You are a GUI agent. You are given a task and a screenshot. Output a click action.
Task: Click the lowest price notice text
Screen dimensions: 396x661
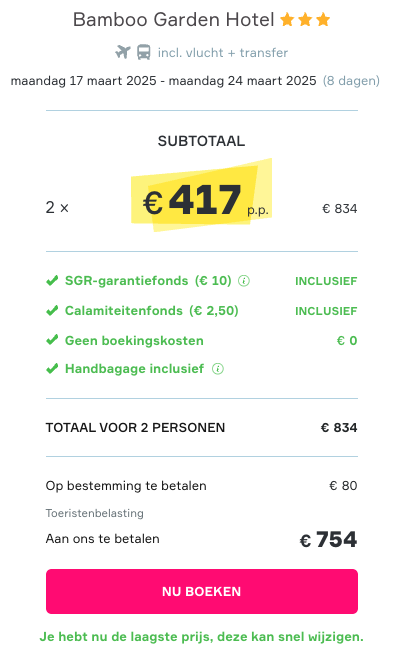[202, 637]
